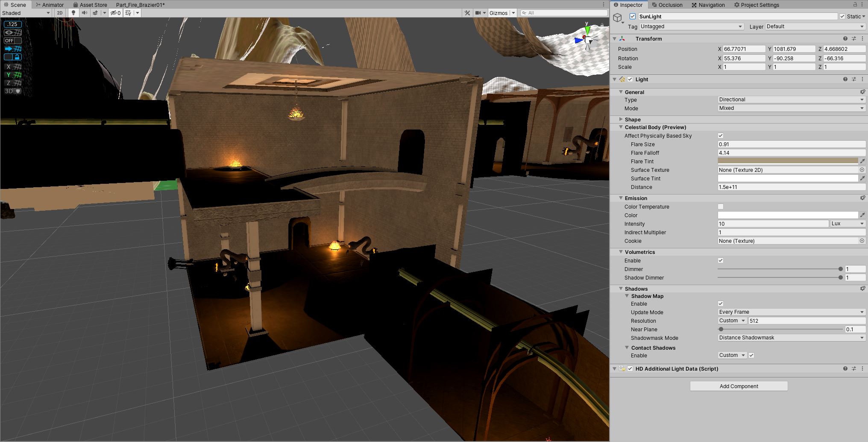The image size is (868, 442).
Task: Switch to the Animator tab
Action: click(52, 5)
